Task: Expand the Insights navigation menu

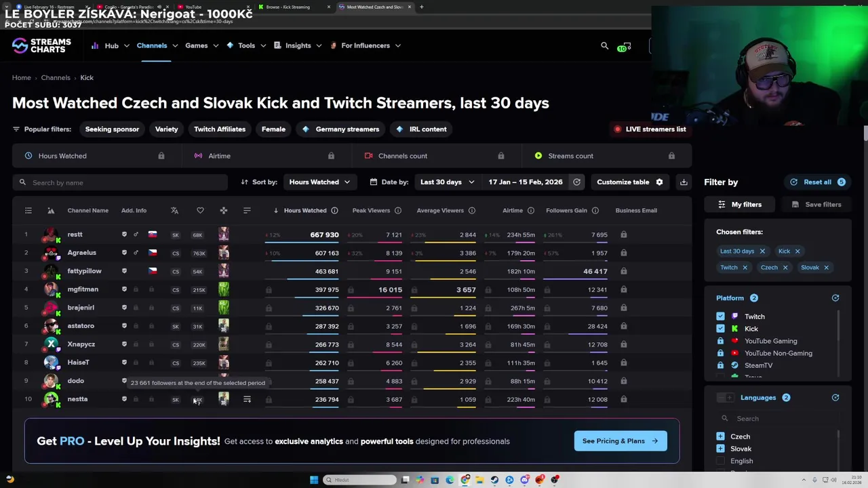Action: pos(298,45)
